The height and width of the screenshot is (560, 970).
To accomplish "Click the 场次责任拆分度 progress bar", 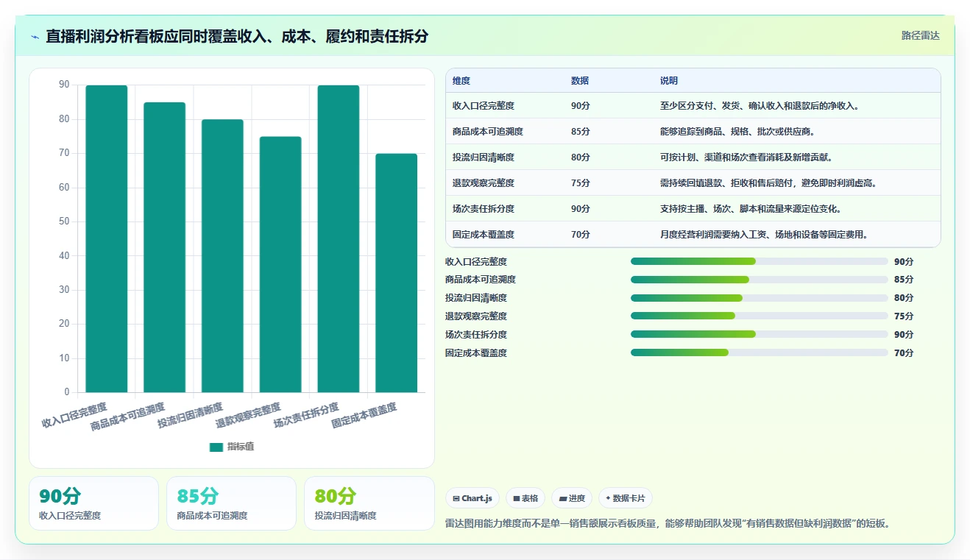I will tap(759, 334).
